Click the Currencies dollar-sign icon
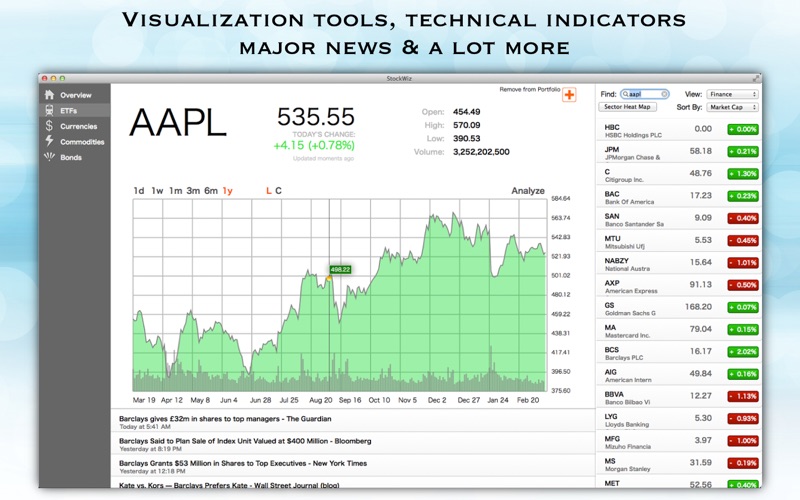The height and width of the screenshot is (500, 800). pos(49,126)
